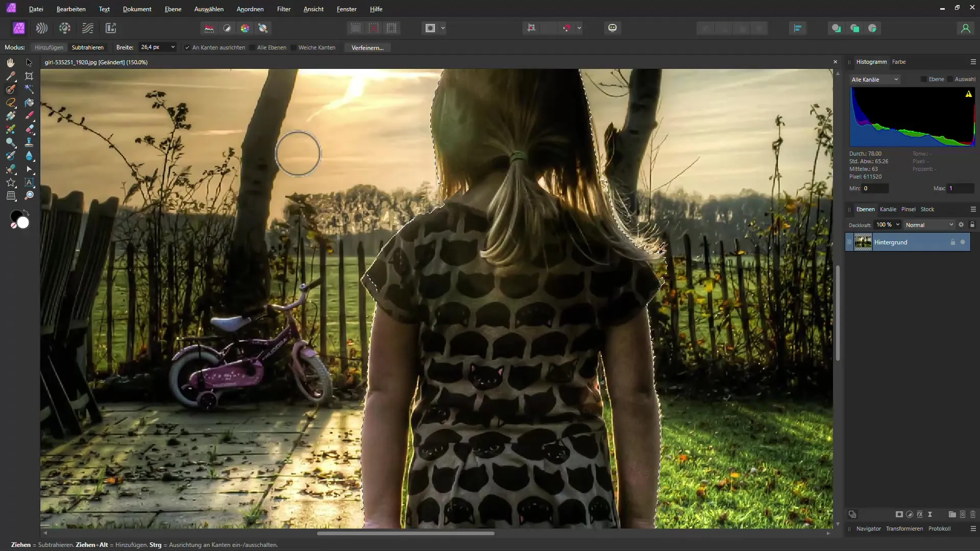Open the Histogramm panel options menu
980x551 pixels.
(x=973, y=62)
